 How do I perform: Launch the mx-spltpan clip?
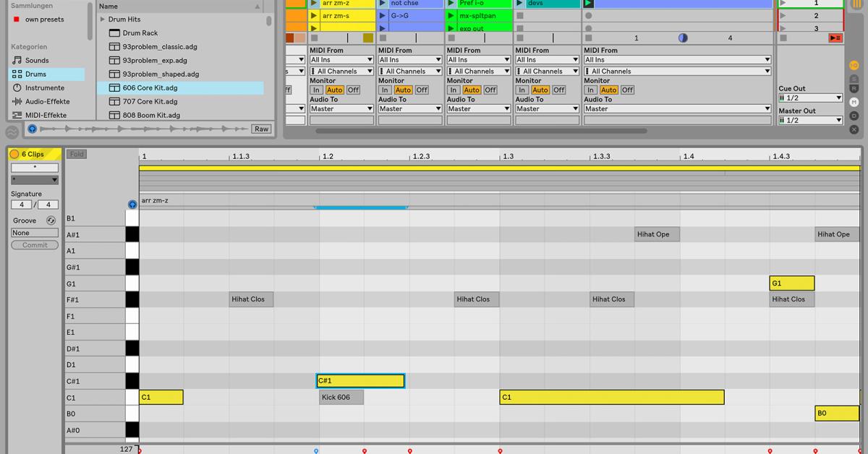(x=451, y=15)
